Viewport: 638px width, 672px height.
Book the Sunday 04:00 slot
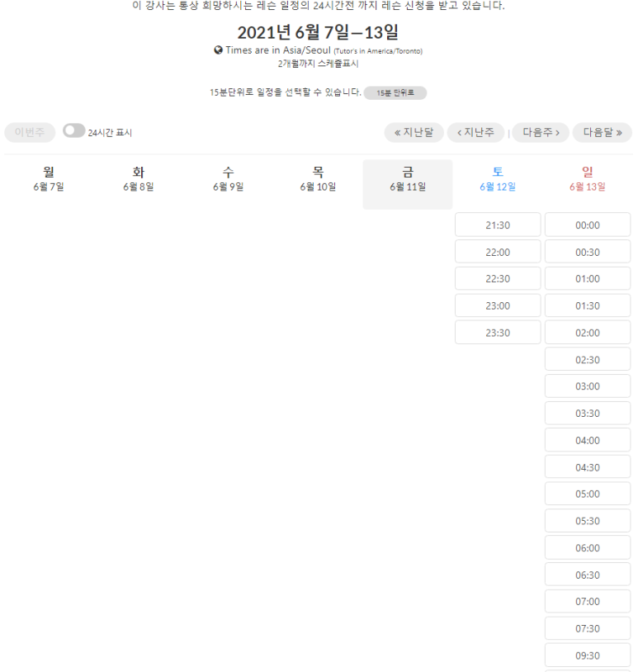588,440
